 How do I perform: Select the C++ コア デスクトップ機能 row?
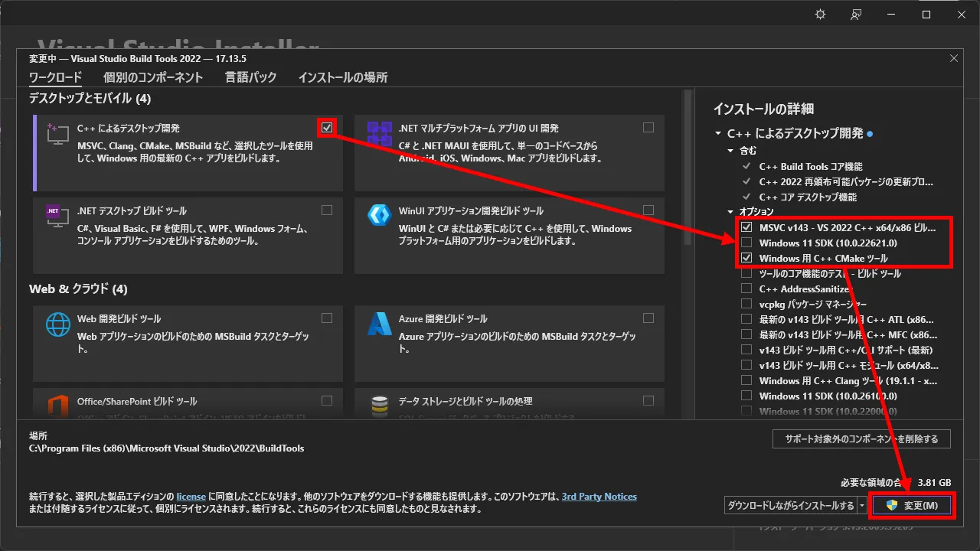coord(808,197)
